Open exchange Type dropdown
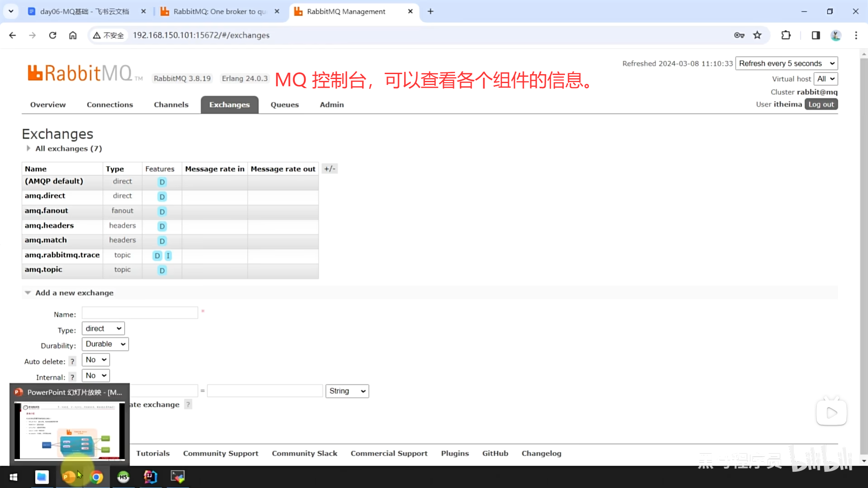Image resolution: width=868 pixels, height=488 pixels. point(103,328)
